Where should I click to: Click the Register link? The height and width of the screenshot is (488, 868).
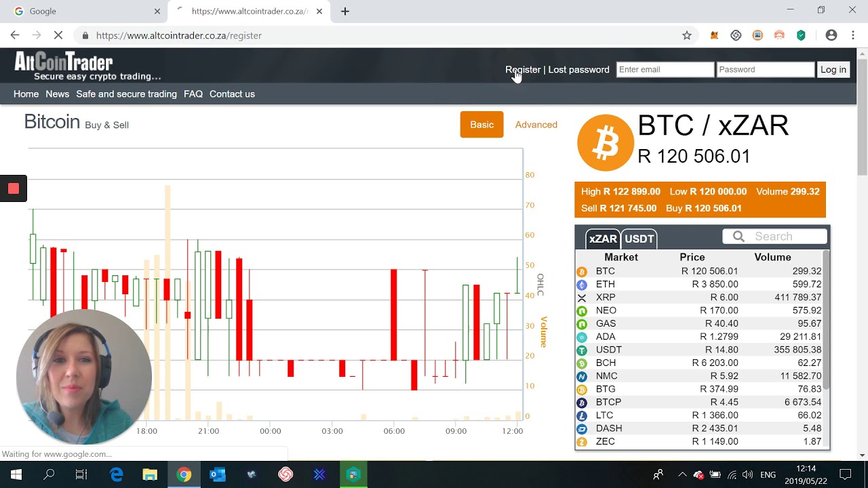pyautogui.click(x=523, y=70)
